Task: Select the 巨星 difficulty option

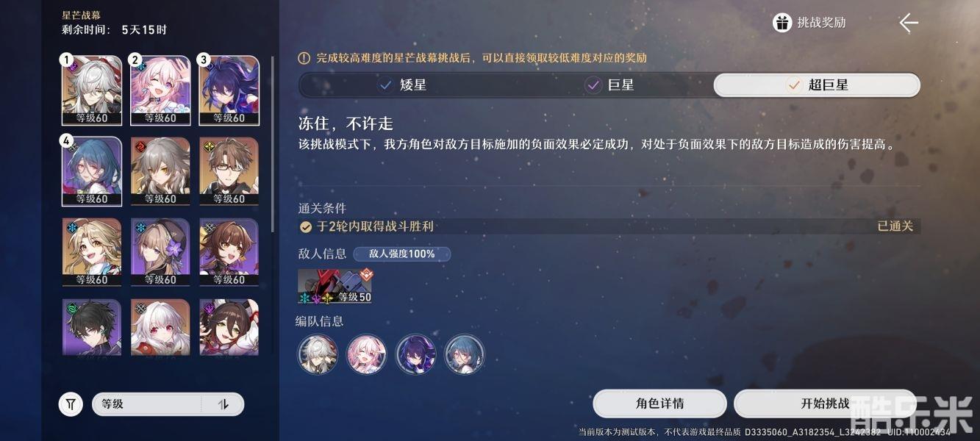Action: tap(609, 85)
